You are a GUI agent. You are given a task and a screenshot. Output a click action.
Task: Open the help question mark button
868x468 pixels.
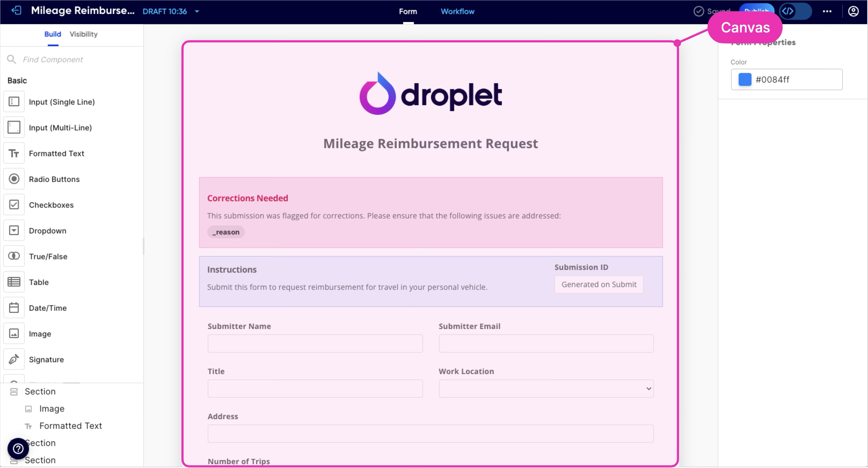18,448
